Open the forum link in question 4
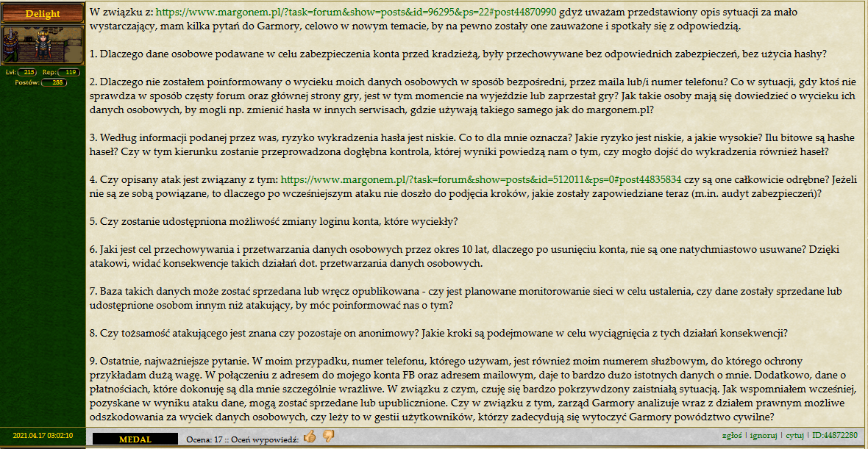The image size is (868, 449). [482, 180]
